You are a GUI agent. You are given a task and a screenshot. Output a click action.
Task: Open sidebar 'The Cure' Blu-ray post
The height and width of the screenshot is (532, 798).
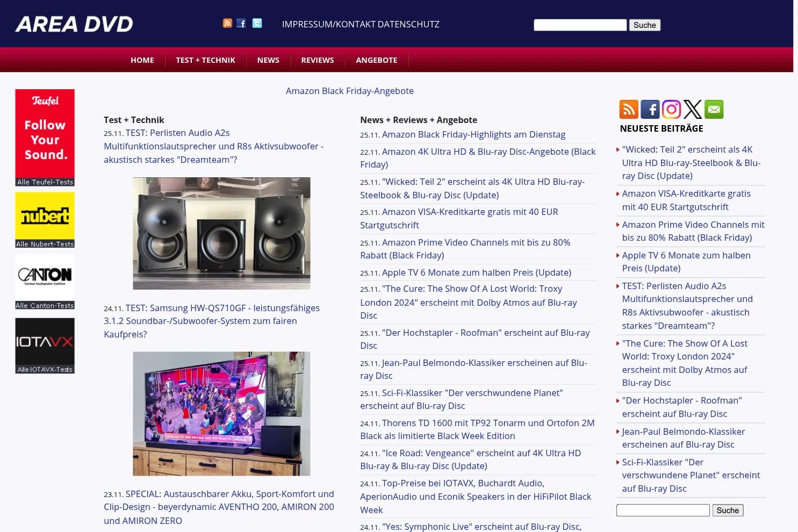(x=685, y=363)
